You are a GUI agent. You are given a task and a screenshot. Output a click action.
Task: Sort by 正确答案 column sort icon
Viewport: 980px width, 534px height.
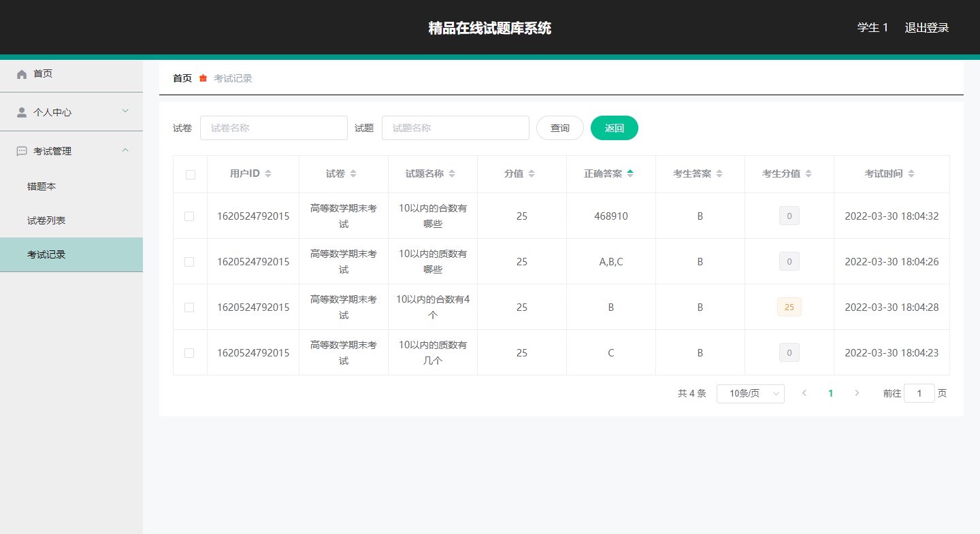[x=630, y=174]
